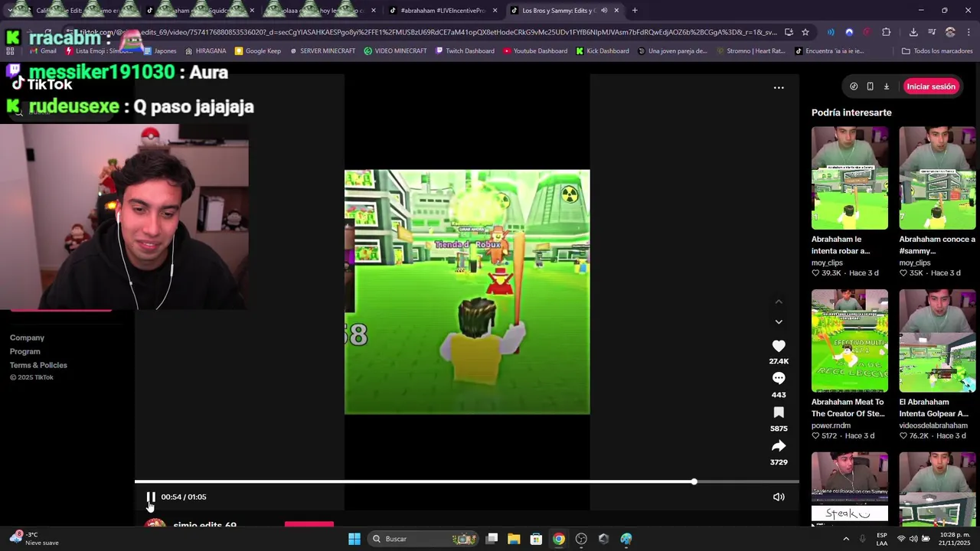Open the Google Keep bookmark
The height and width of the screenshot is (551, 980).
click(258, 51)
